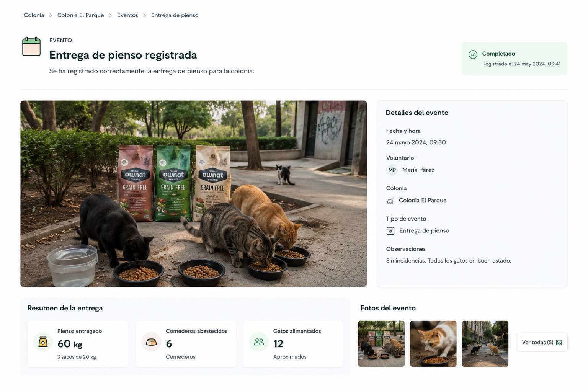Click the cat colony icon beside Colonia El Parque
This screenshot has width=588, height=392.
click(x=390, y=201)
